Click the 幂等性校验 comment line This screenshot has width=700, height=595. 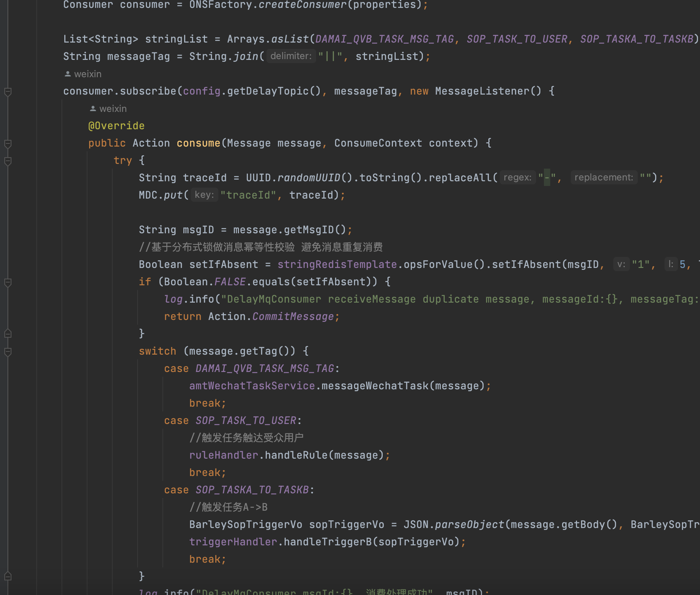coord(261,247)
